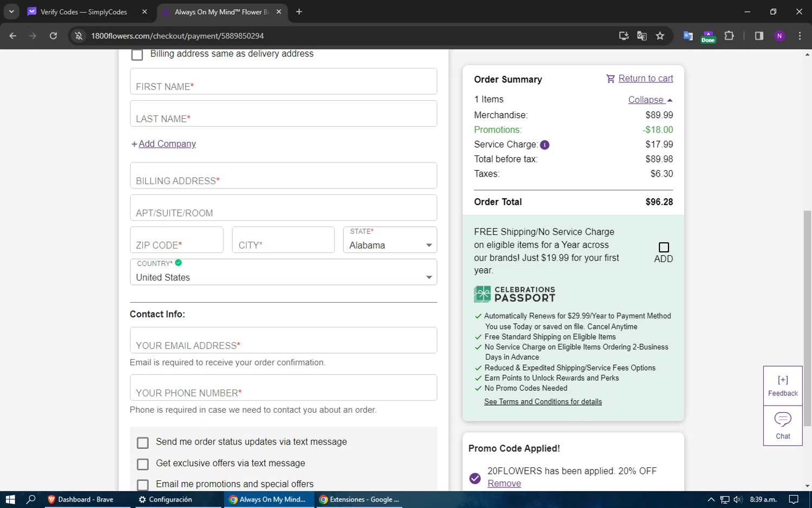This screenshot has width=812, height=508.
Task: Tick the Celebrations Passport ADD checkbox
Action: [664, 248]
